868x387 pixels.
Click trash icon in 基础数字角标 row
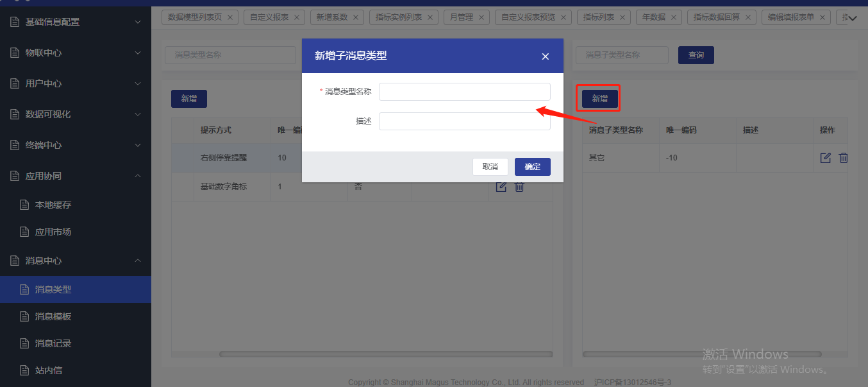coord(519,187)
